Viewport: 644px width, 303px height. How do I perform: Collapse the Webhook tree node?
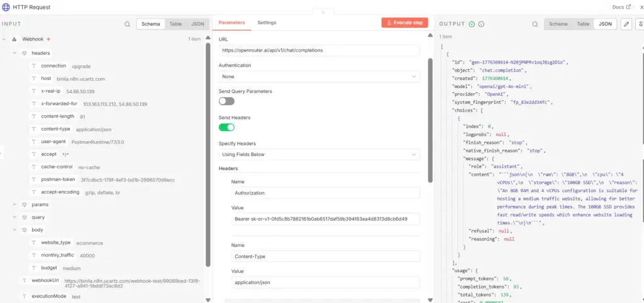point(4,40)
